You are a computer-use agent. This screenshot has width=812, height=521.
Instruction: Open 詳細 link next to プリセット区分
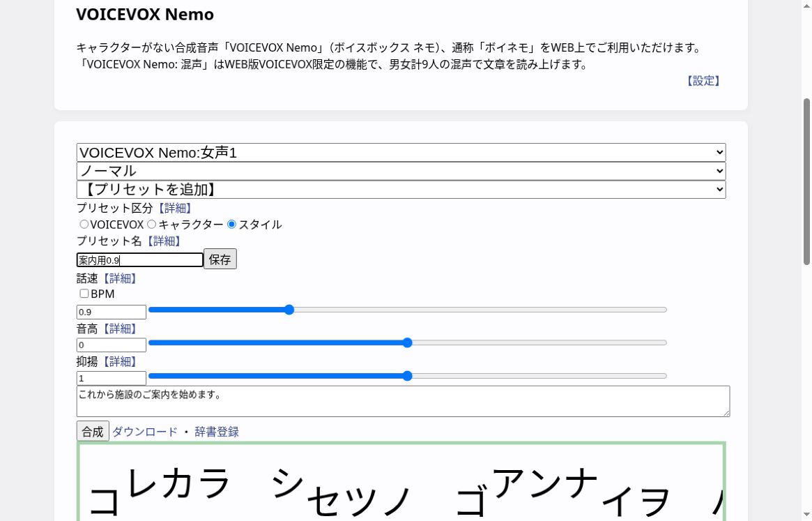coord(175,208)
